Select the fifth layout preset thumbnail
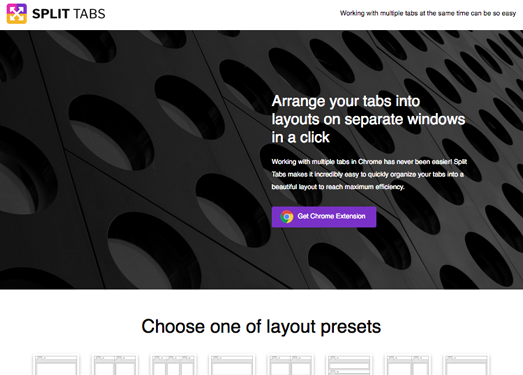The image size is (523, 375). click(291, 365)
